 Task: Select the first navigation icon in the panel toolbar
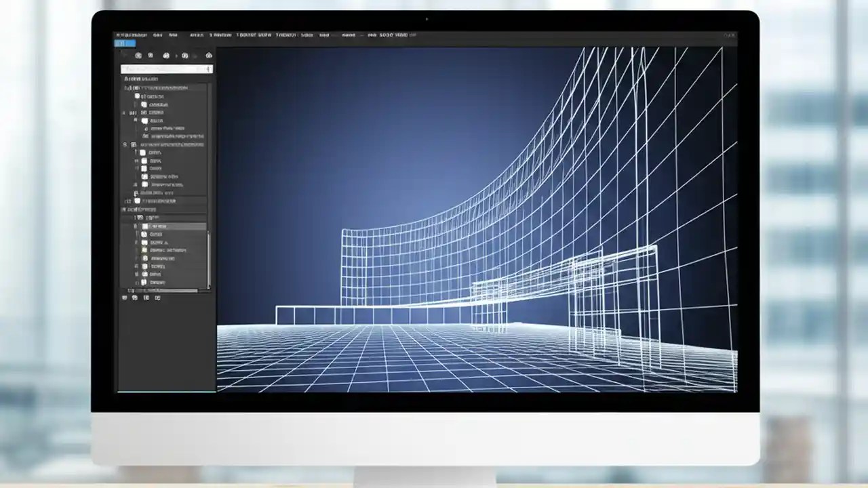click(138, 56)
